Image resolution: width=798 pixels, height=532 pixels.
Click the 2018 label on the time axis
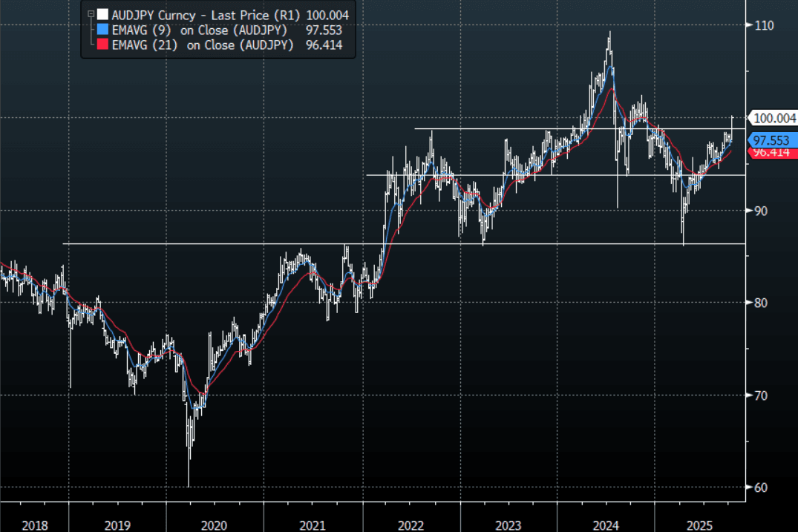[36, 525]
